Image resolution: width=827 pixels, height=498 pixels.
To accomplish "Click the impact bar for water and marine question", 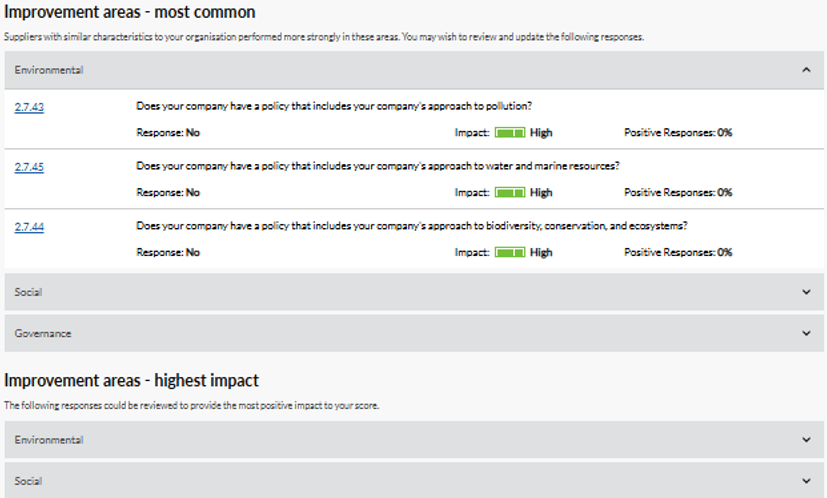I will tap(510, 193).
